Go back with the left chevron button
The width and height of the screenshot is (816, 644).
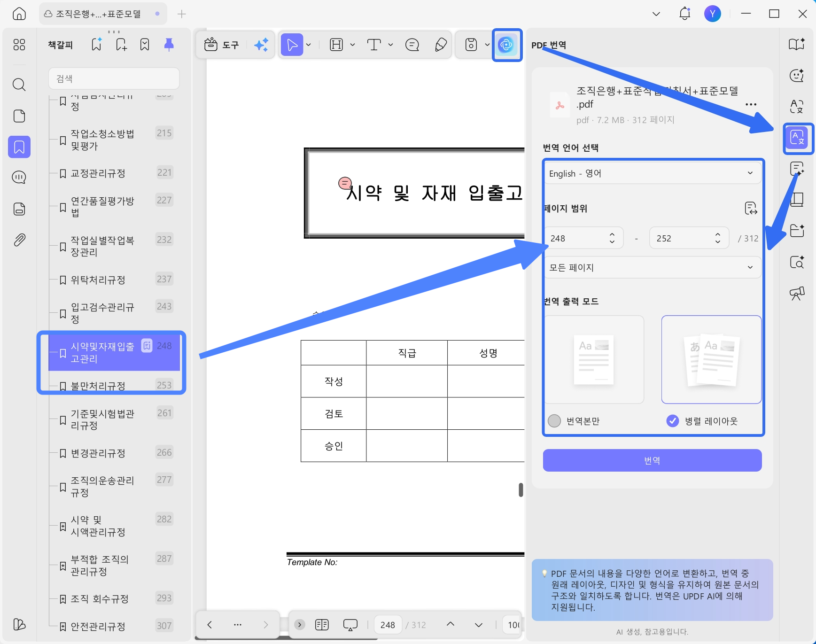click(x=210, y=625)
